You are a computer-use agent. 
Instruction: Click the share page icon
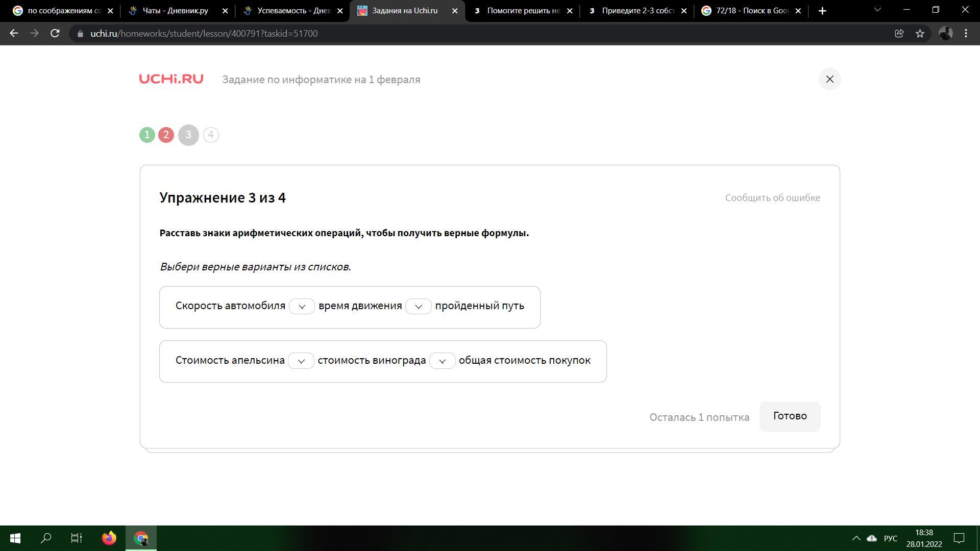899,34
